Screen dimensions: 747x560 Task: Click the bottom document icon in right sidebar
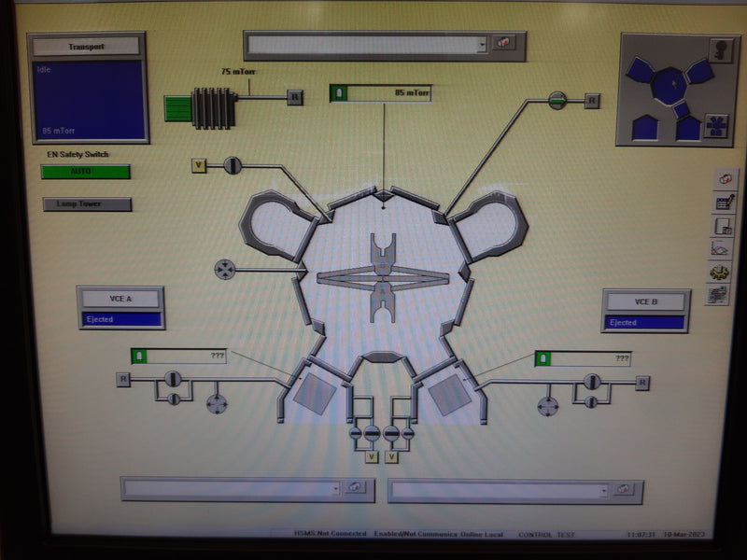click(x=718, y=296)
